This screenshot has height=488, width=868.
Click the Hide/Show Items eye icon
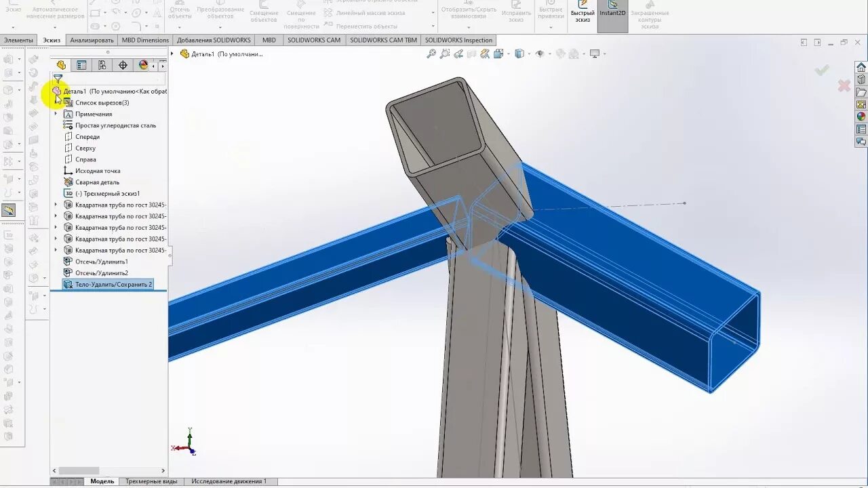point(540,54)
